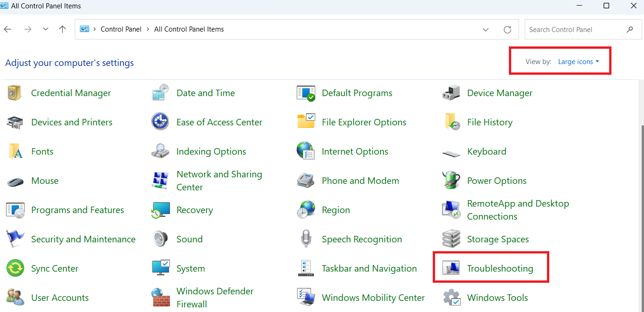
Task: Open the Windows Defender Firewall link text
Action: coord(215,298)
